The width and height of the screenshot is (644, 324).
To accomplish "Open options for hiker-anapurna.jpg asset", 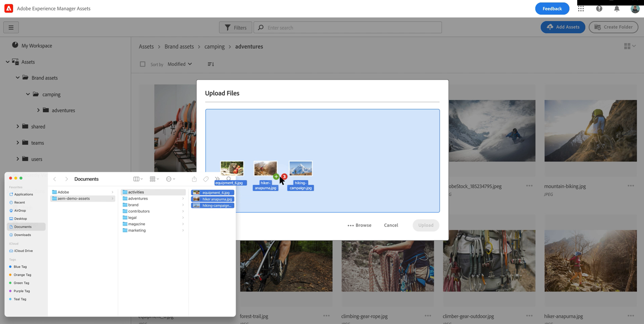I will point(631,316).
